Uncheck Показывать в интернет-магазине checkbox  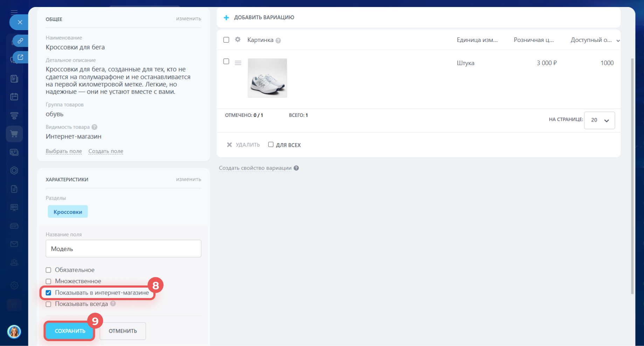pos(49,293)
